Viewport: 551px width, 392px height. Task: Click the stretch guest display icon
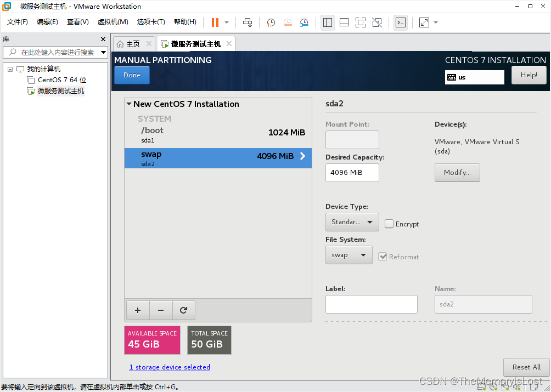424,22
